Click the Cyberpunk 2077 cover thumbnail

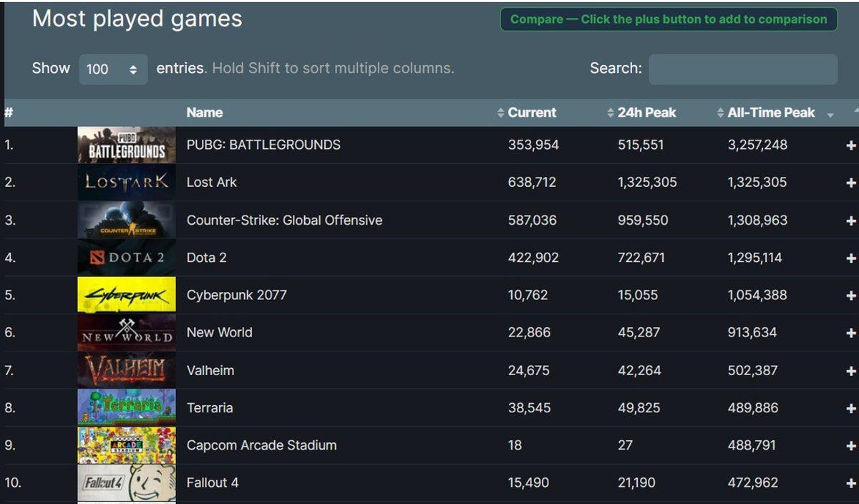126,294
